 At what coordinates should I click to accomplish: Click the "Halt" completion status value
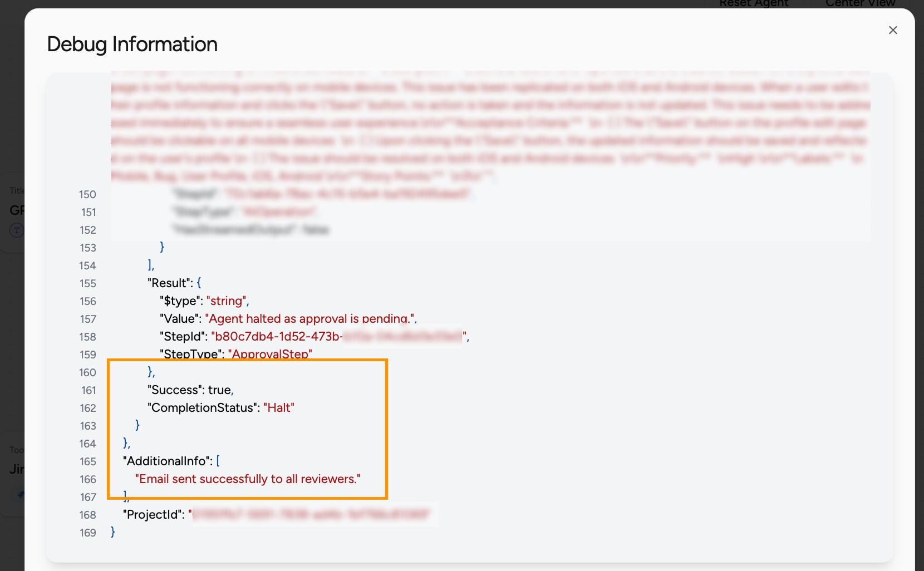(279, 408)
